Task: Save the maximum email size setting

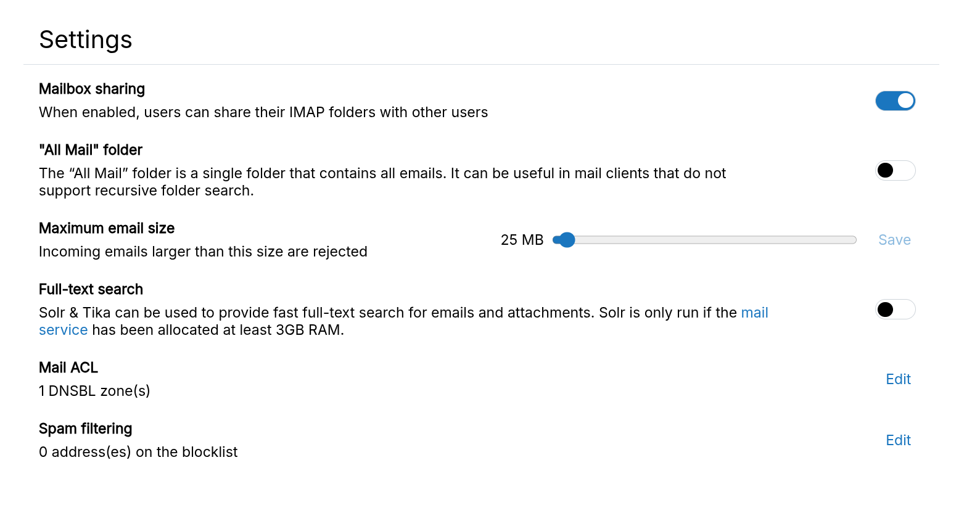Action: [894, 239]
